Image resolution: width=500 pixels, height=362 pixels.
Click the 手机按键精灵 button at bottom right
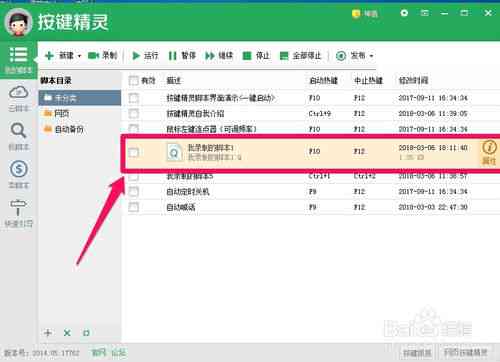pos(465,353)
